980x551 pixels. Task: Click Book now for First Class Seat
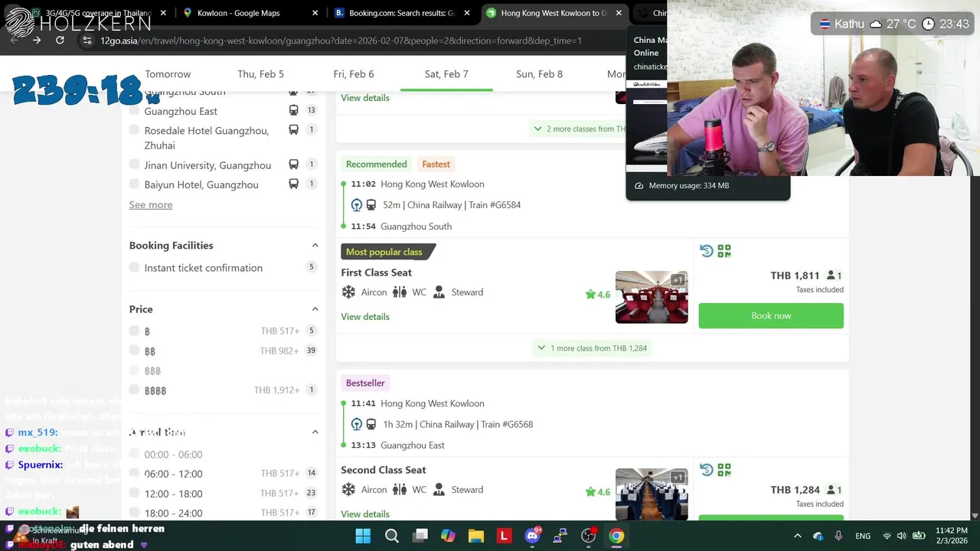point(771,315)
